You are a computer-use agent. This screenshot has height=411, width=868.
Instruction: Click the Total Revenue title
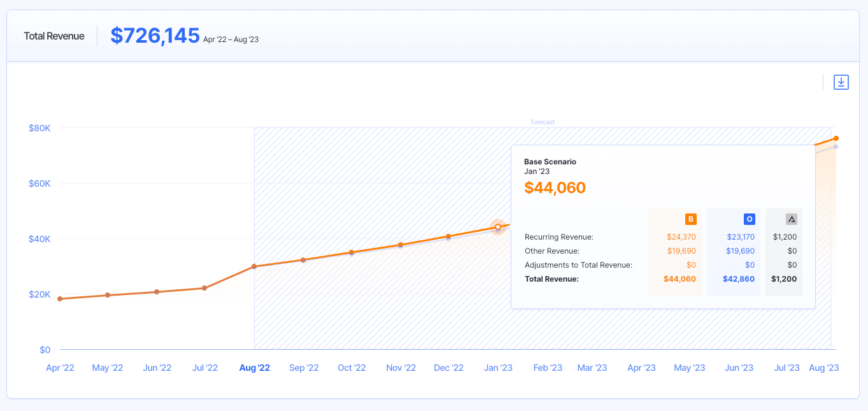coord(54,36)
